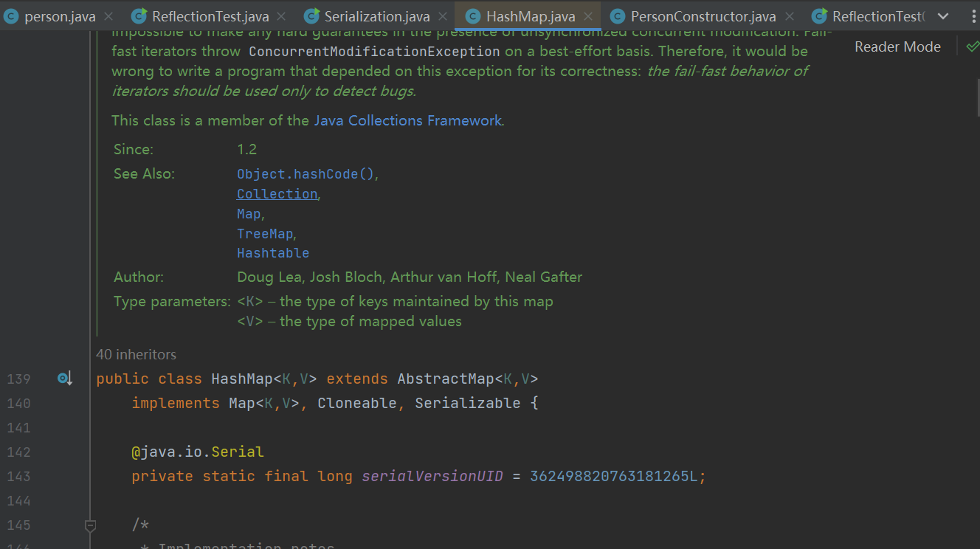The width and height of the screenshot is (980, 549).
Task: Close the PersonConstructor.java tab
Action: (790, 16)
